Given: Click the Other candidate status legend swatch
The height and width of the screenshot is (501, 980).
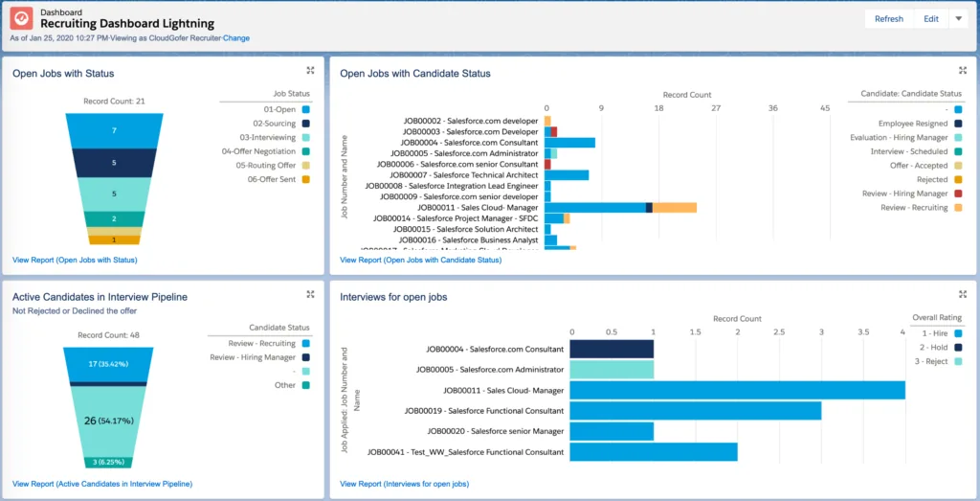Looking at the screenshot, I should (x=305, y=385).
